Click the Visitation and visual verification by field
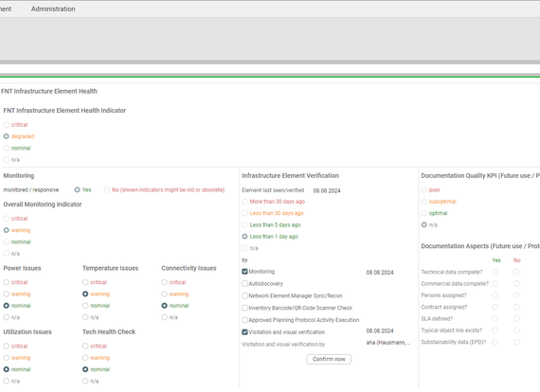540x392 pixels. click(x=388, y=343)
